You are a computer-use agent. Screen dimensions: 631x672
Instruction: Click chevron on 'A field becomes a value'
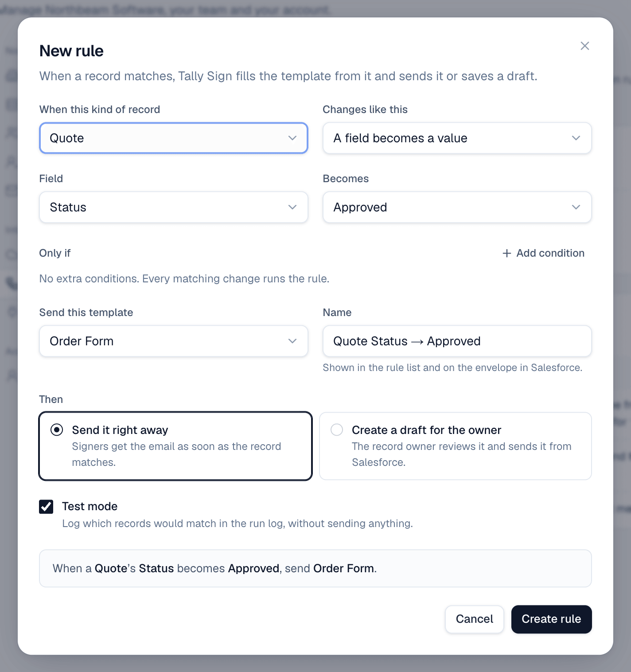pyautogui.click(x=576, y=138)
